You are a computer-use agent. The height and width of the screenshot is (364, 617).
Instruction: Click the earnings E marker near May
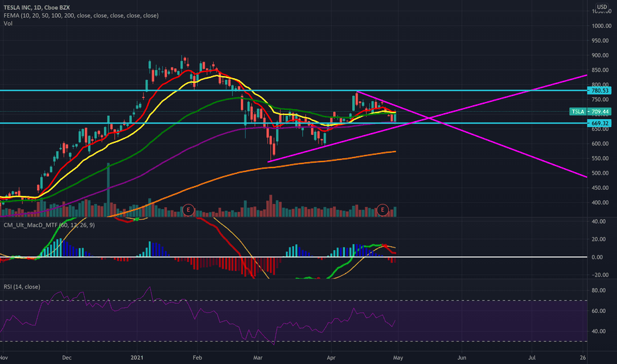(383, 210)
